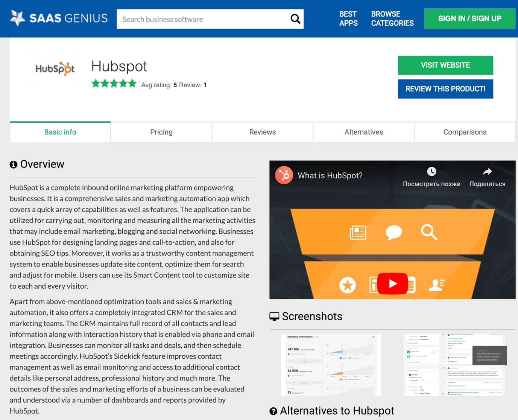Click the watch later clock icon
The image size is (518, 420).
(x=431, y=172)
